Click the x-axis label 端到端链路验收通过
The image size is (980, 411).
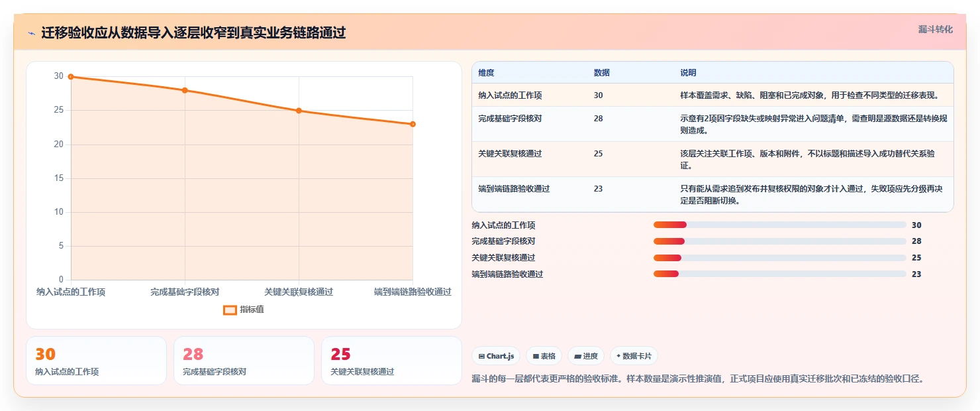tap(413, 292)
